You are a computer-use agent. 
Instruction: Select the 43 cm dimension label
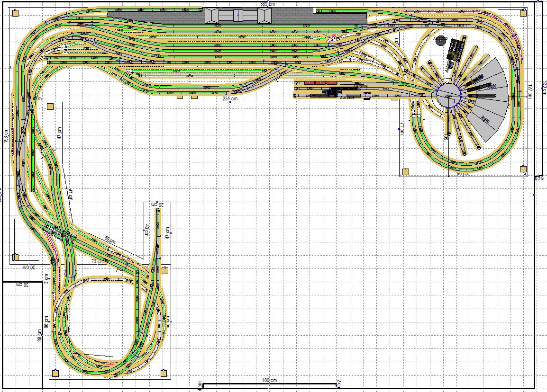(x=146, y=230)
